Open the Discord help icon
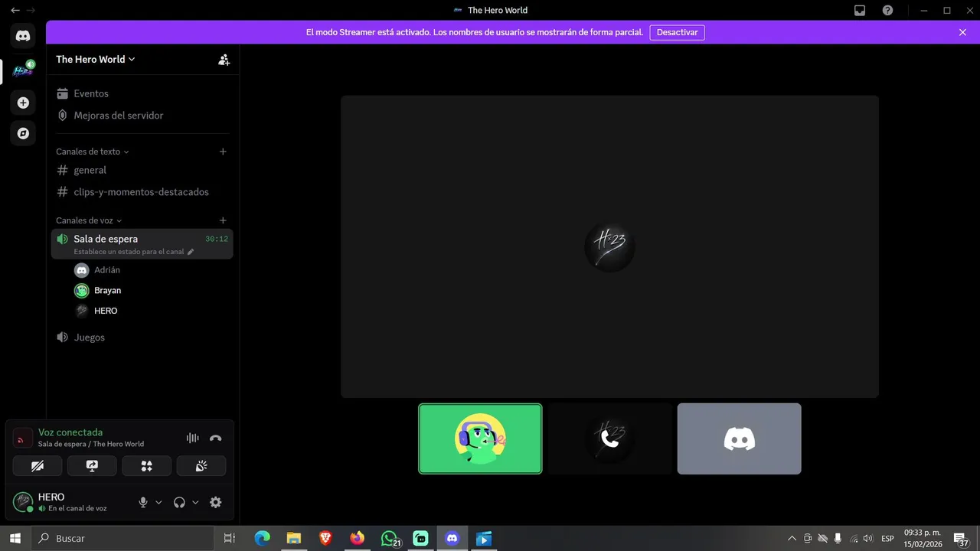 point(887,10)
